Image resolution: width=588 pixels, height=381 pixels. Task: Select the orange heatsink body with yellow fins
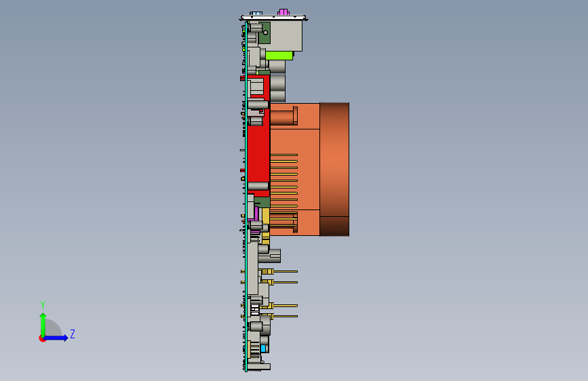295,169
